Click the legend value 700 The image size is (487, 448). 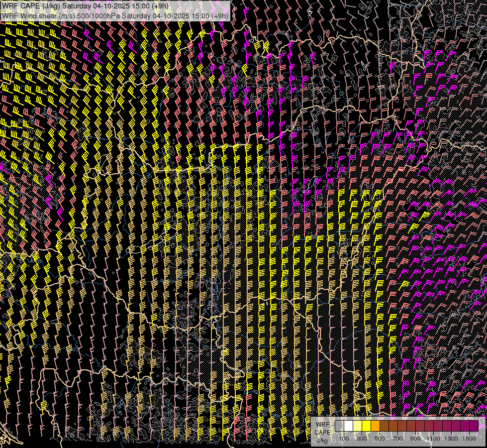[398, 439]
